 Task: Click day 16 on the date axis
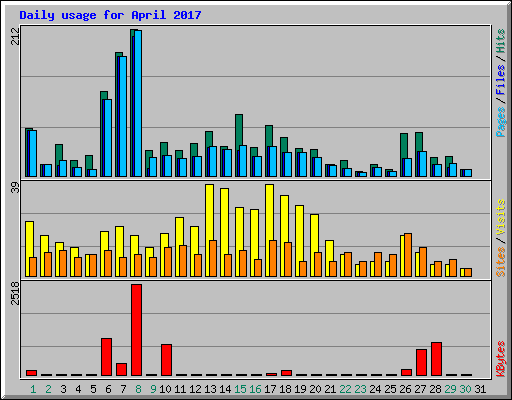click(x=255, y=389)
